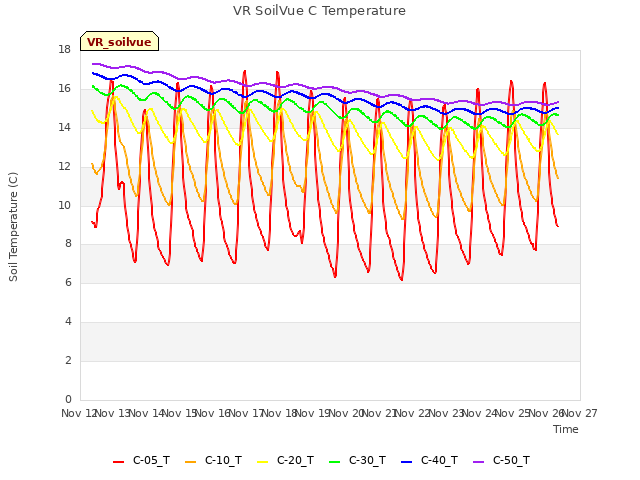Viewport: 640px width, 480px height.
Task: Click the chart title VR SoilVue C Temperature
Action: click(x=320, y=11)
